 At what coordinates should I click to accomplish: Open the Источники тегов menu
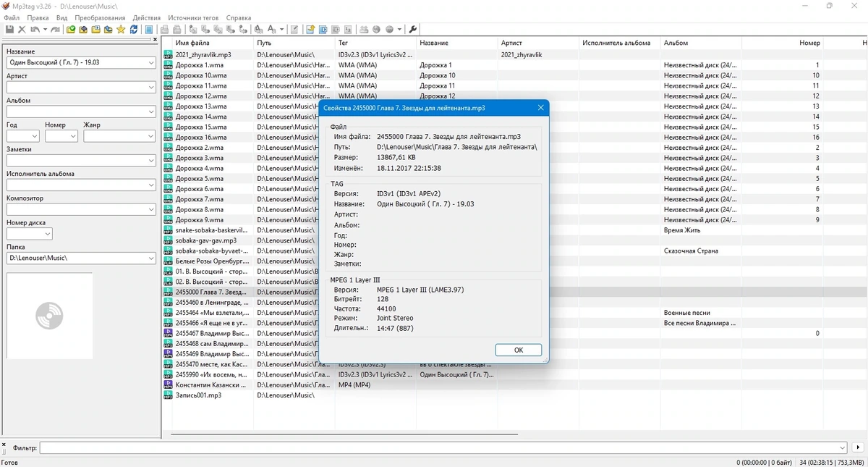coord(194,17)
